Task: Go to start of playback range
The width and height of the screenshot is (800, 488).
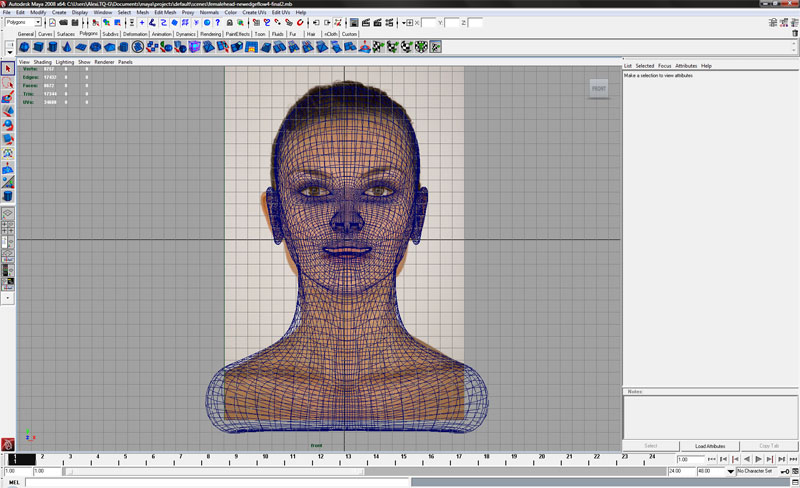Action: click(712, 459)
